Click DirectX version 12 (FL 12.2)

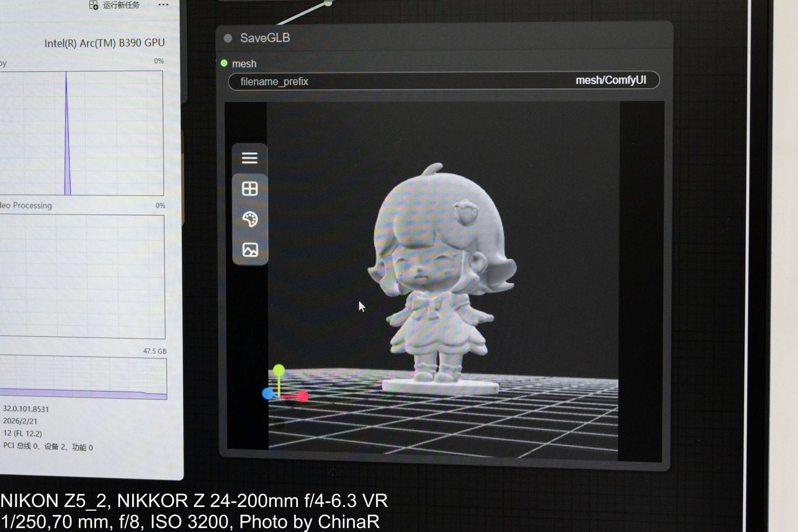(x=22, y=433)
